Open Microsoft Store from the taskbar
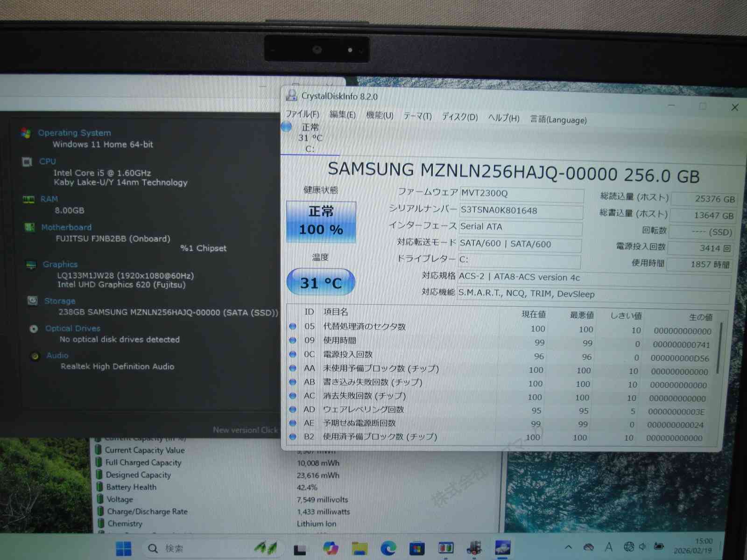This screenshot has height=560, width=747. tap(417, 548)
